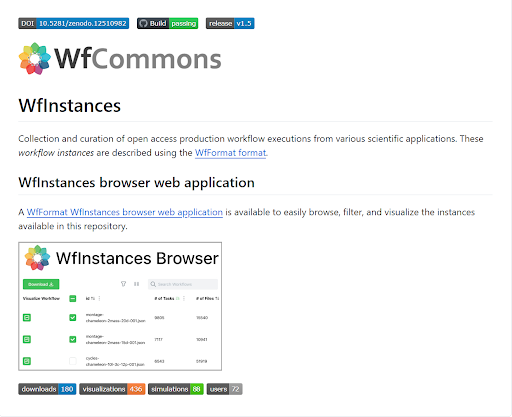Uncheck the first montage workflow checkbox
The height and width of the screenshot is (417, 512).
[x=73, y=318]
